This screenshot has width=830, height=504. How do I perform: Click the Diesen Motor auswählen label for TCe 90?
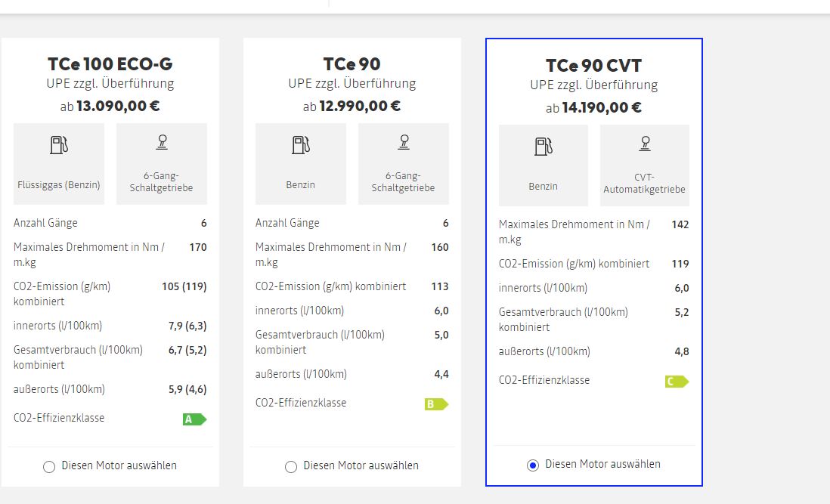point(361,465)
